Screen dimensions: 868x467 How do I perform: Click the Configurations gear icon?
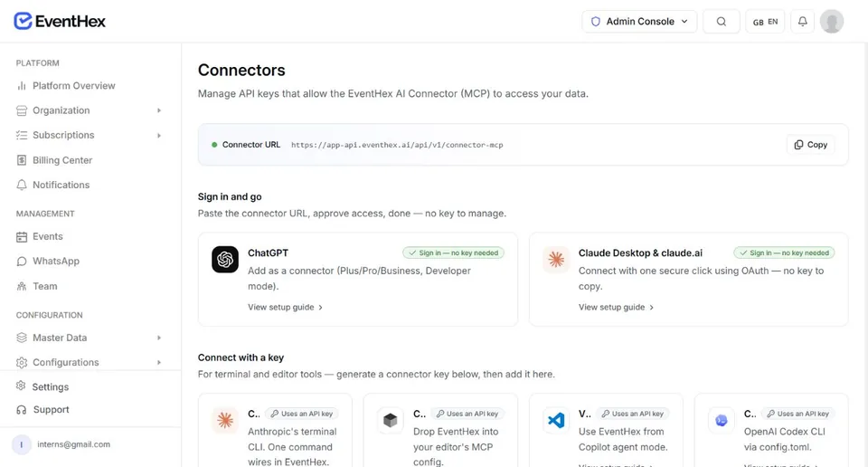click(x=22, y=362)
